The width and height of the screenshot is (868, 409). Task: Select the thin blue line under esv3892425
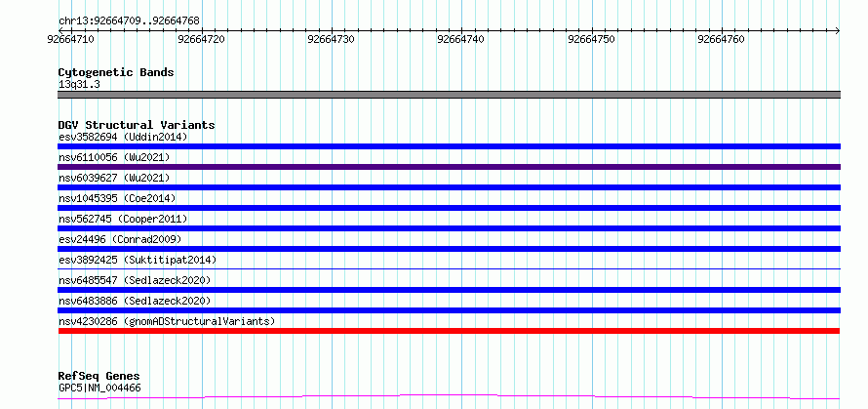click(x=449, y=268)
